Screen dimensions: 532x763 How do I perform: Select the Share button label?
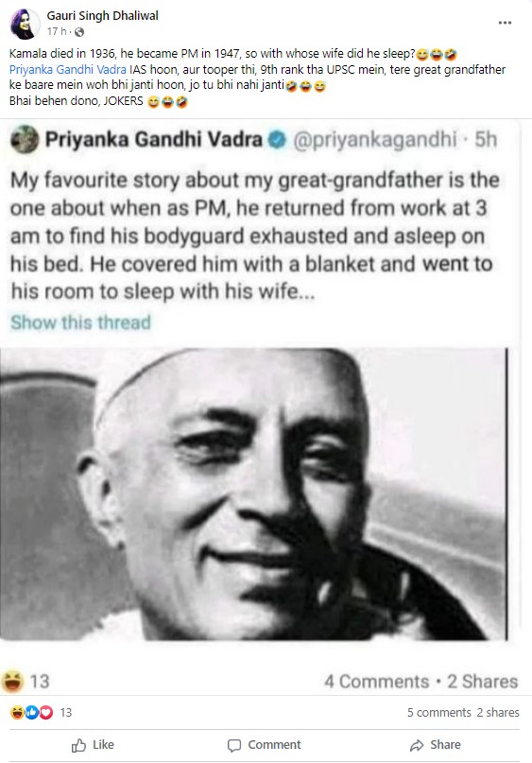445,745
